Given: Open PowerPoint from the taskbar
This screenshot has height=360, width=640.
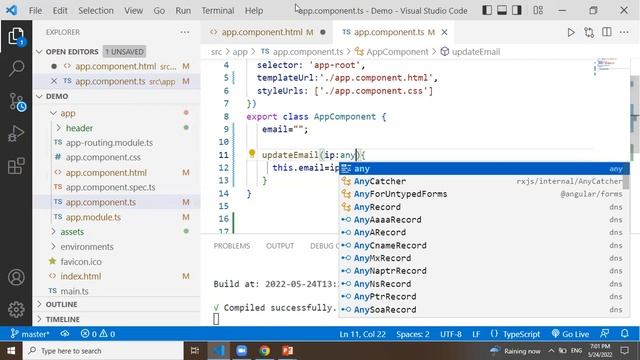Looking at the screenshot, I should click(288, 351).
